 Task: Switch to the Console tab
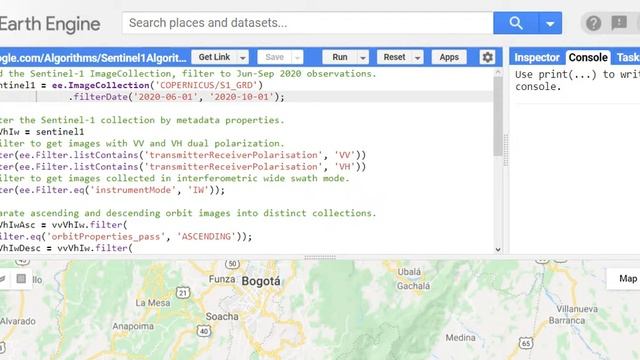click(x=588, y=58)
